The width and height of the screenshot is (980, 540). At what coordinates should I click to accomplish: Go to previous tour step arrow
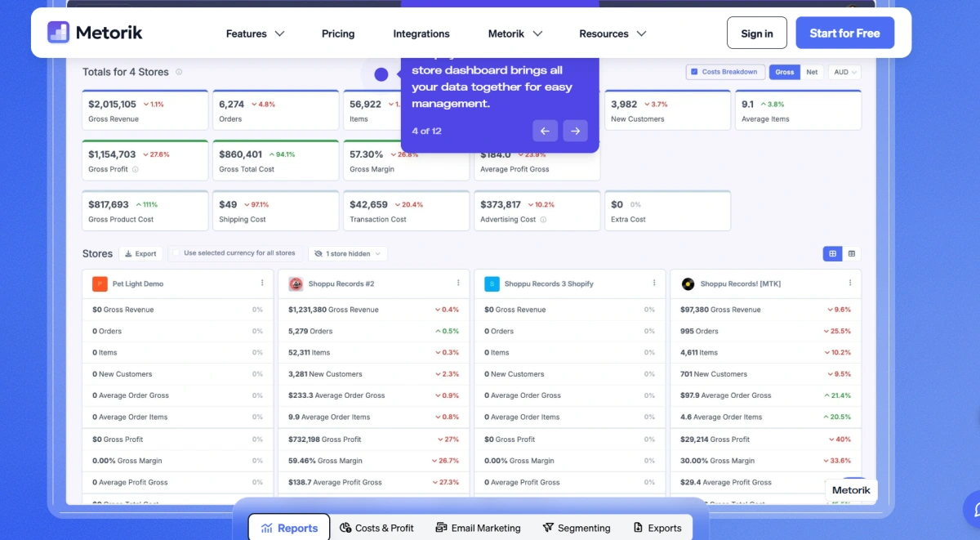[x=545, y=131]
